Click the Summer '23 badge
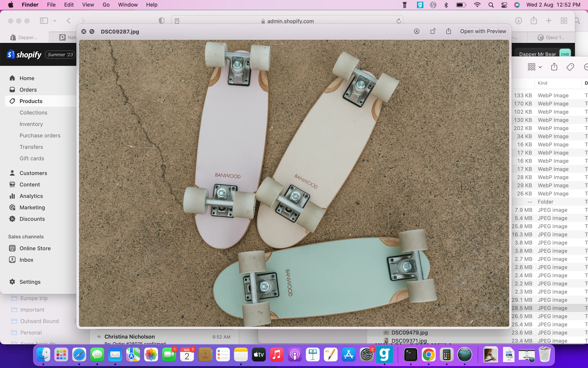Image resolution: width=588 pixels, height=368 pixels. tap(60, 55)
